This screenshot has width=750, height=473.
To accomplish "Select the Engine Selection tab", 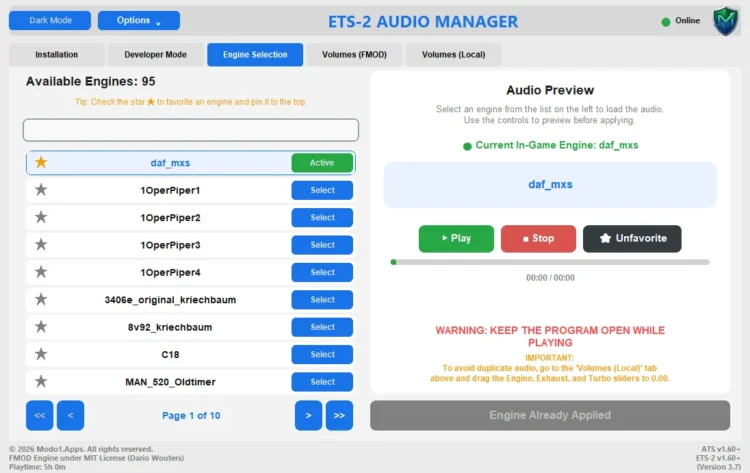I will 255,55.
